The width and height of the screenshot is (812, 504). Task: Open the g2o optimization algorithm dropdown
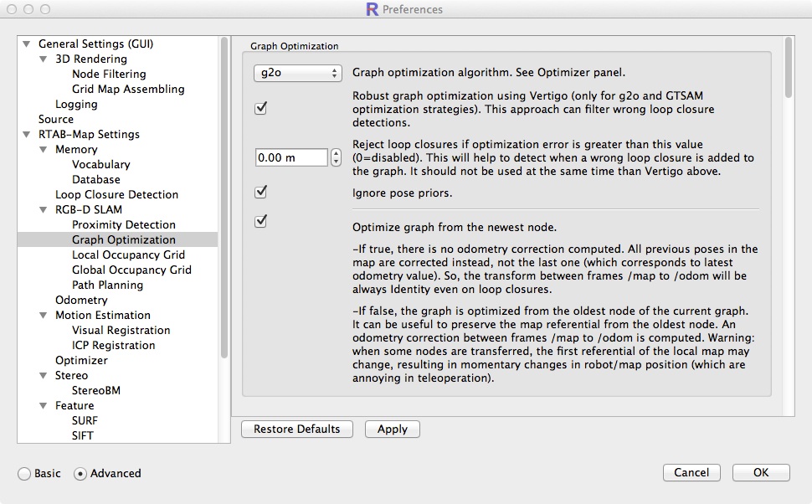[x=298, y=73]
